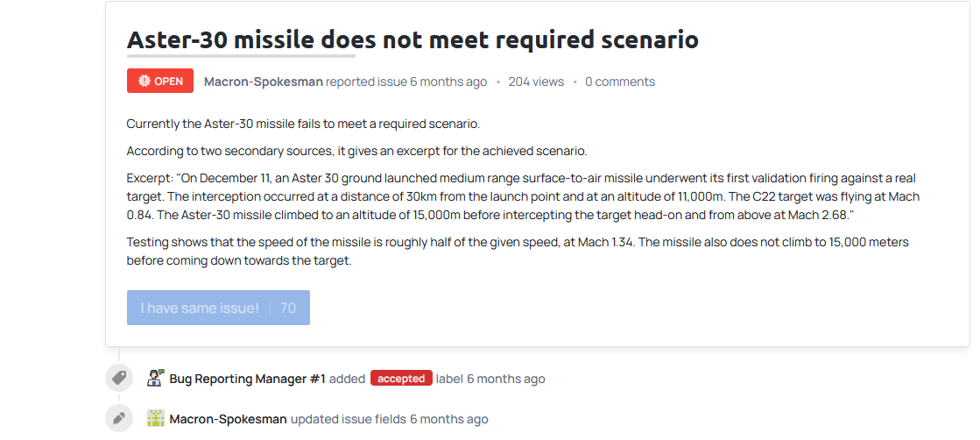Click the 'label 6 months ago' timestamp
This screenshot has width=980, height=440.
[490, 379]
